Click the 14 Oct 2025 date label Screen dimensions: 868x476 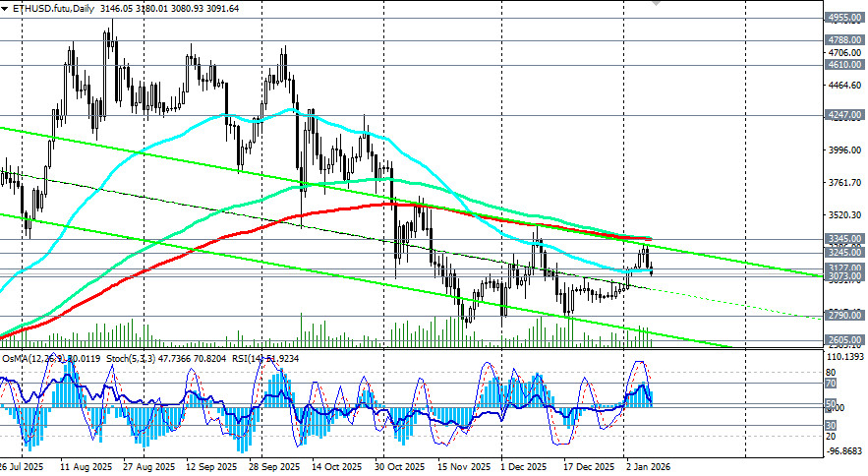click(x=336, y=467)
